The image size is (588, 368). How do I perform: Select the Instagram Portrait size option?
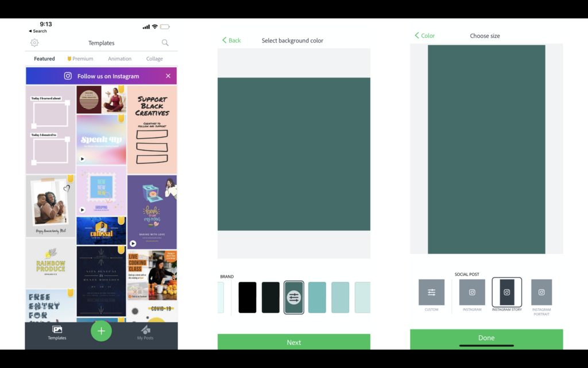(540, 292)
